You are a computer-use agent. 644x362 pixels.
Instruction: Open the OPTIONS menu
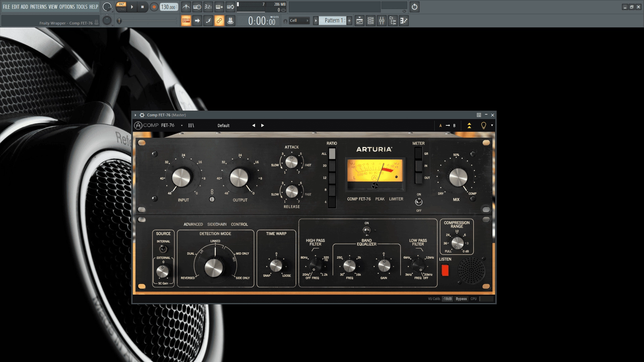[x=67, y=7]
